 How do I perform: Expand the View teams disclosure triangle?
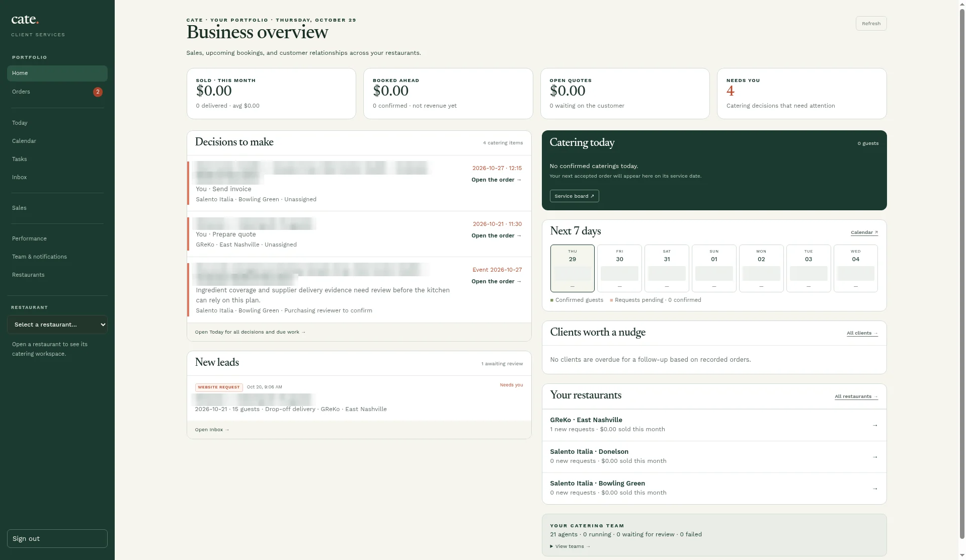coord(551,546)
